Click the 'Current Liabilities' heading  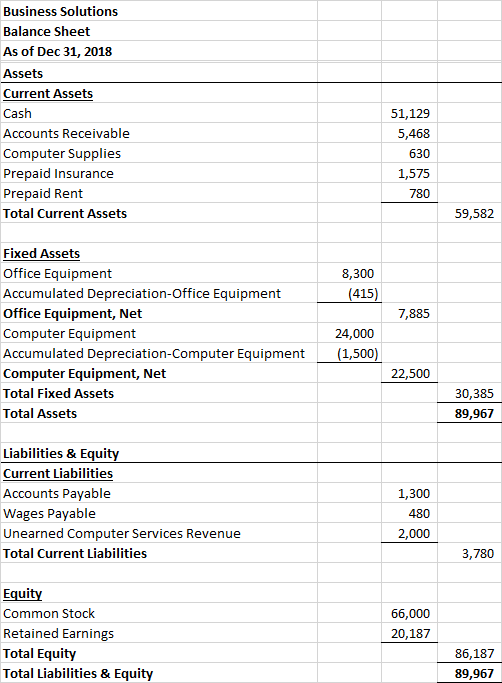58,473
